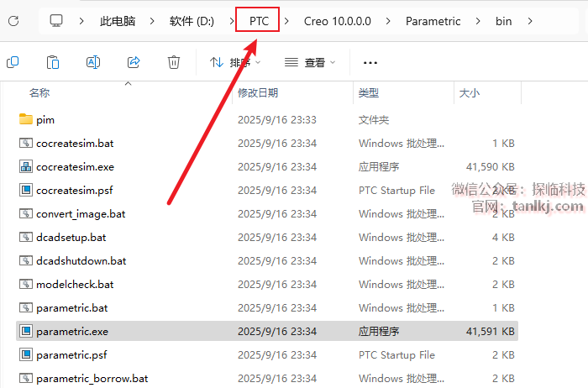This screenshot has width=588, height=388.
Task: Sort by 大小 column header
Action: tap(470, 92)
